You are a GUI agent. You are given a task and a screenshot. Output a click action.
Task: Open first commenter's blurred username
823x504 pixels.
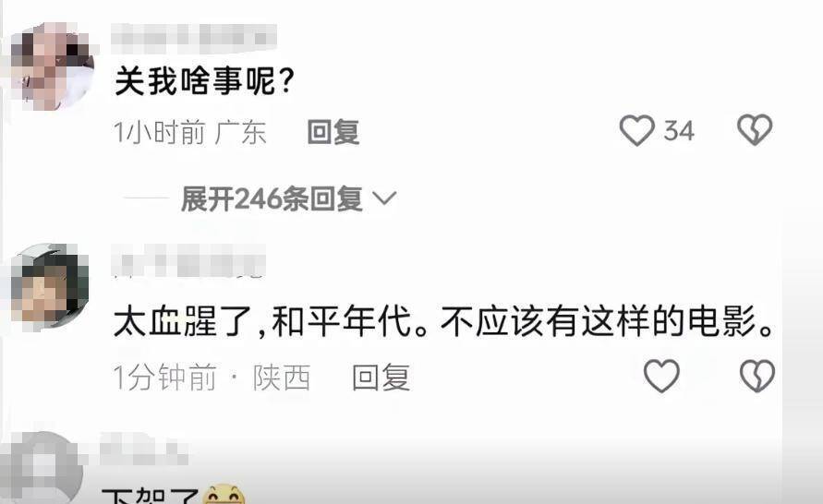pyautogui.click(x=194, y=37)
